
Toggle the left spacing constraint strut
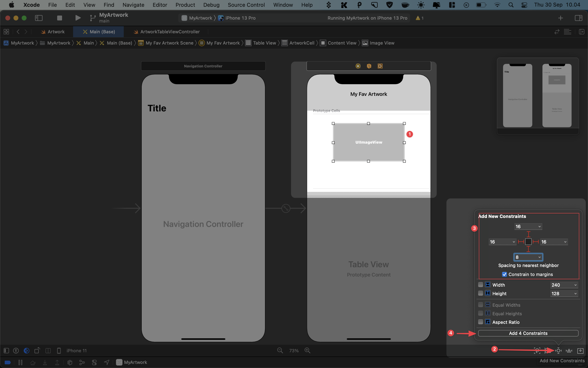[521, 242]
